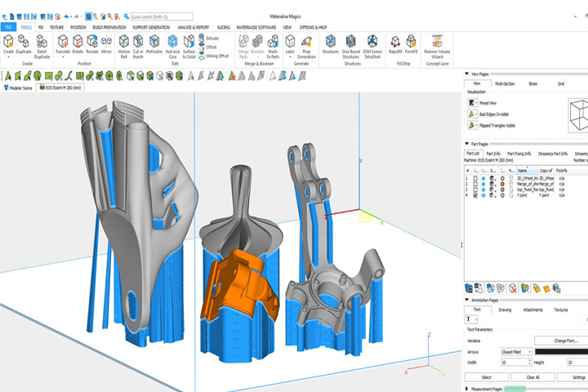This screenshot has height=392, width=588.
Task: Open the Support Generation ribbon tab
Action: [x=151, y=28]
